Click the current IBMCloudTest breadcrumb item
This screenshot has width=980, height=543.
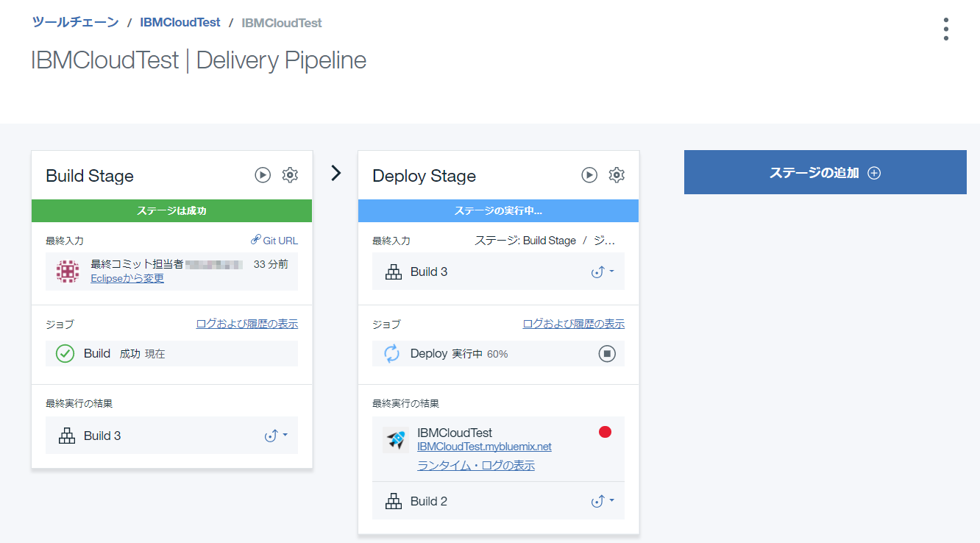click(282, 23)
